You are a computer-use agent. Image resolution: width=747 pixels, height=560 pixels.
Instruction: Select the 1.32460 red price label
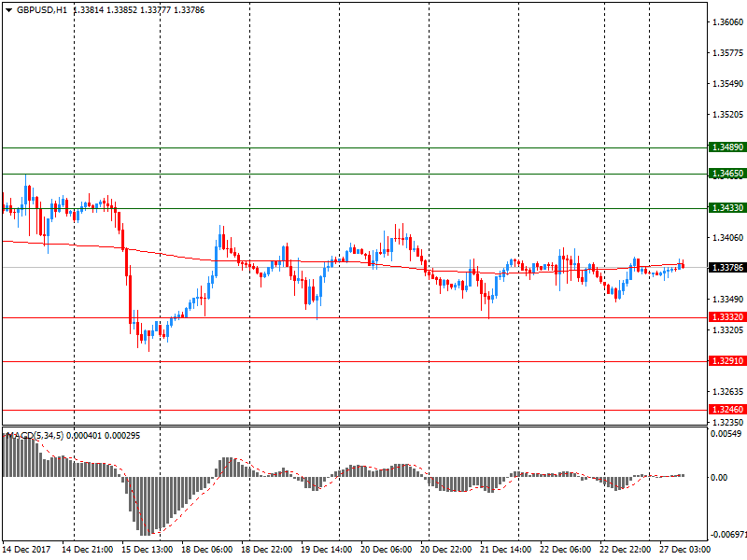[x=726, y=410]
